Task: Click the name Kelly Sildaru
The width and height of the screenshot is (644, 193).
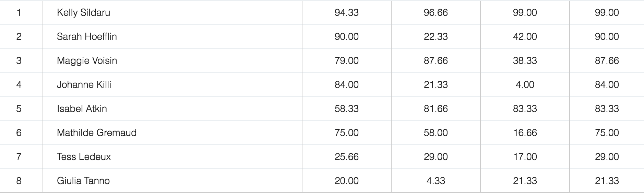Action: click(83, 13)
